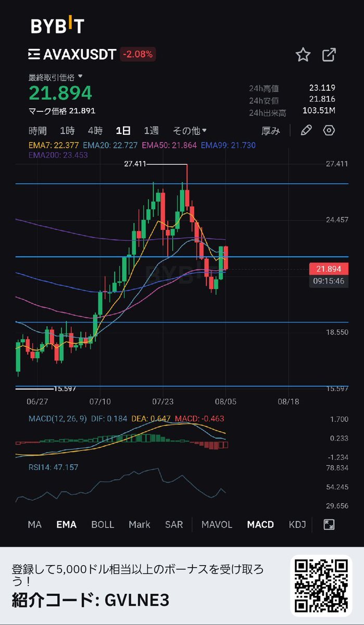Open the pair list icon beside AVAXUSDT

tap(34, 54)
